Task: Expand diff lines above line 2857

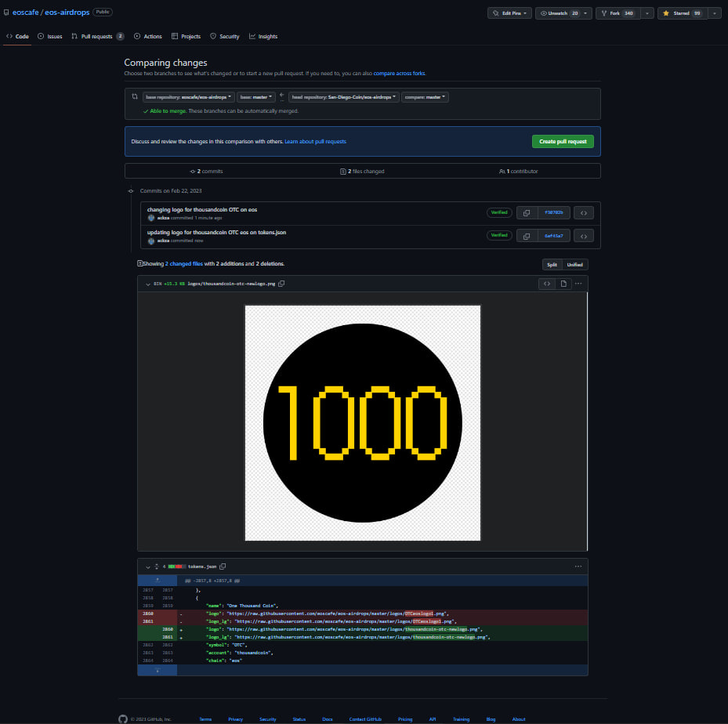Action: coord(158,580)
